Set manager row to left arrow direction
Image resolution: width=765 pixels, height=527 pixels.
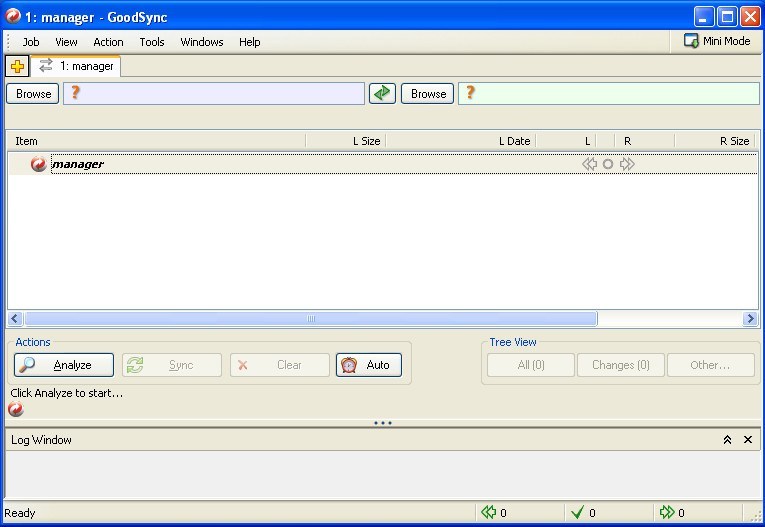point(589,164)
